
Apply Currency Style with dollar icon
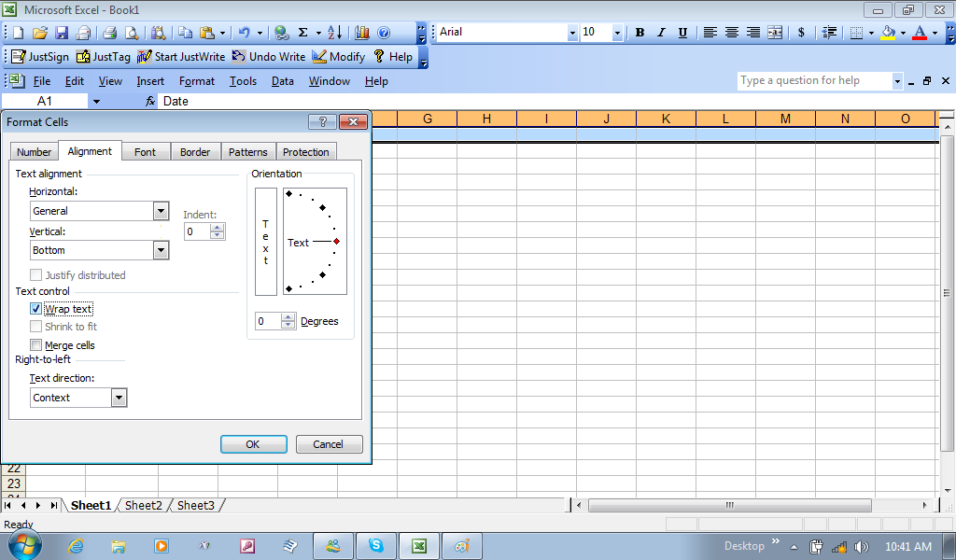[801, 33]
